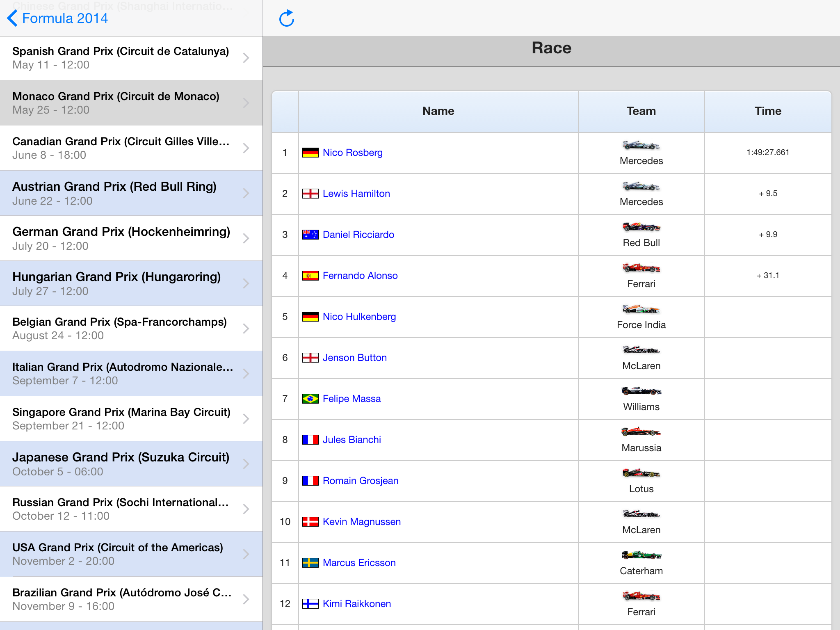The image size is (840, 630).
Task: Click the '+ 9.9' time gap
Action: click(768, 235)
